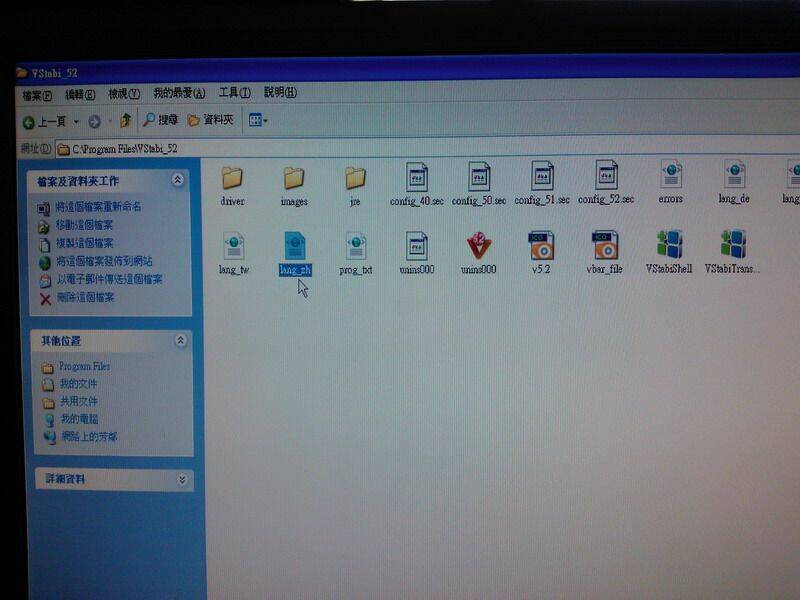Click the red unins000 uninstaller icon

(478, 246)
